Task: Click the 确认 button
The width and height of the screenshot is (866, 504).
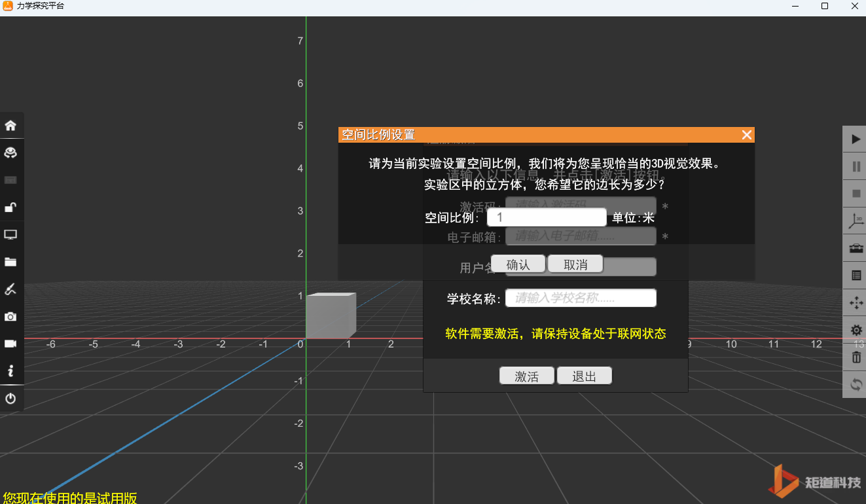Action: pos(518,264)
